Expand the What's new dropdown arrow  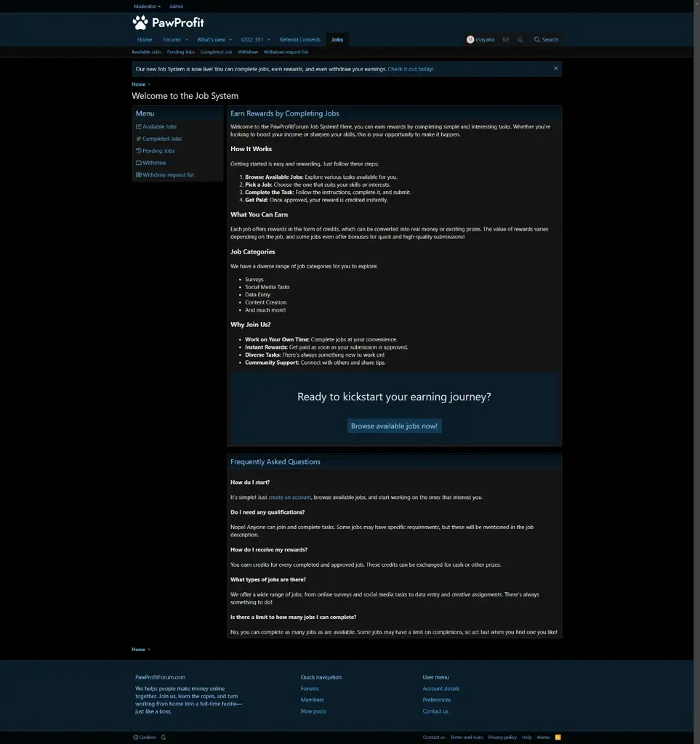(x=230, y=40)
